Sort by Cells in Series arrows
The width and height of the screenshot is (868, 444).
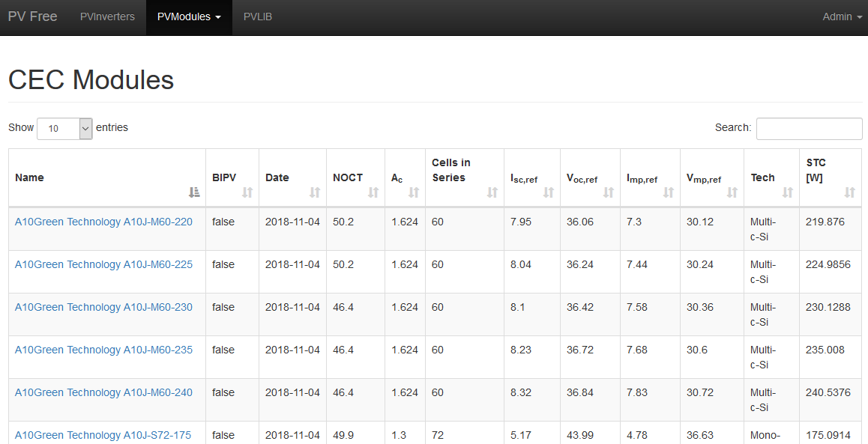[492, 192]
